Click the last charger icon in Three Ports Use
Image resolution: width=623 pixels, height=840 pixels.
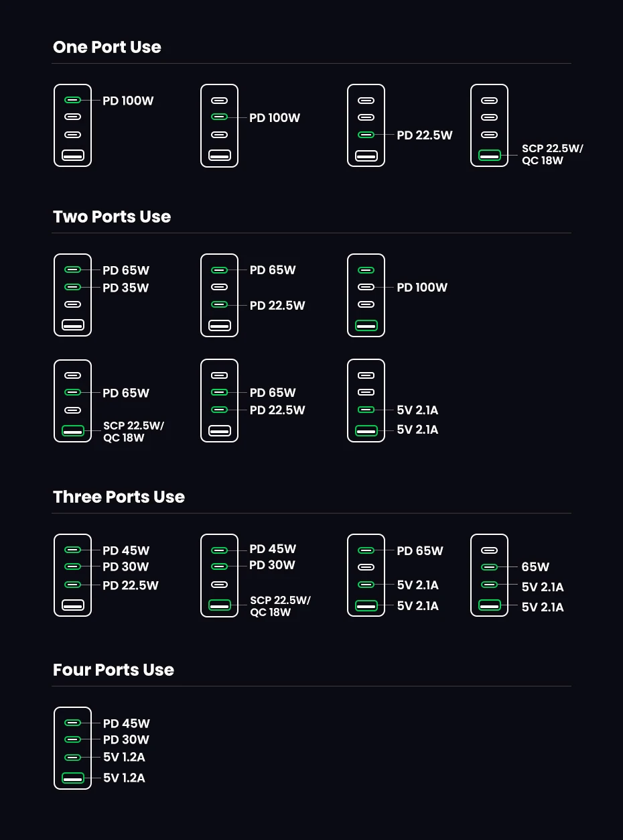pos(490,575)
